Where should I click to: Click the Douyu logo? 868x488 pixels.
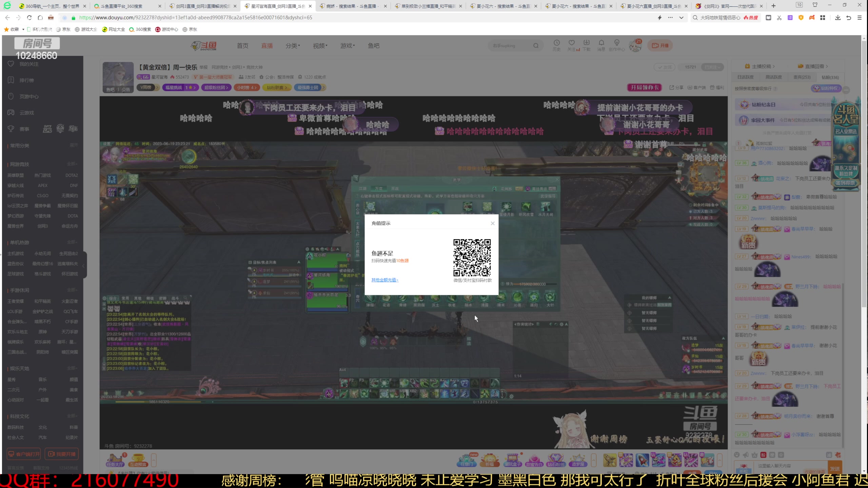(x=204, y=46)
